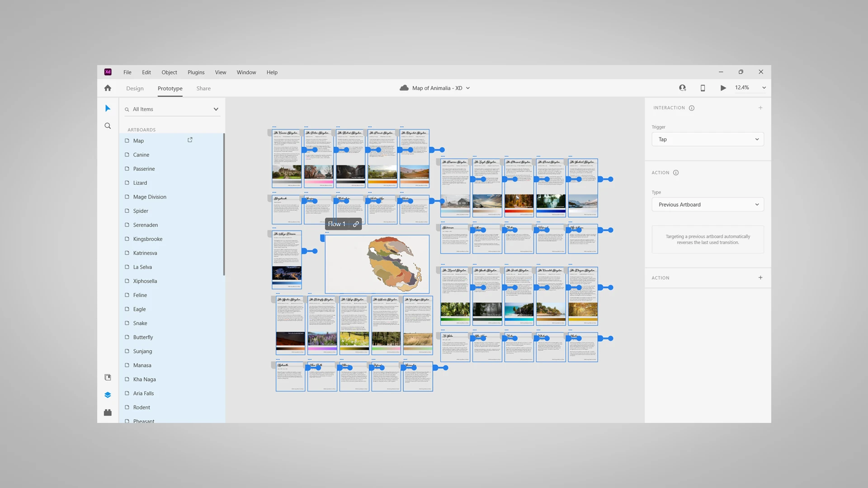Open the search tool in left sidebar
868x488 pixels.
[x=108, y=126]
